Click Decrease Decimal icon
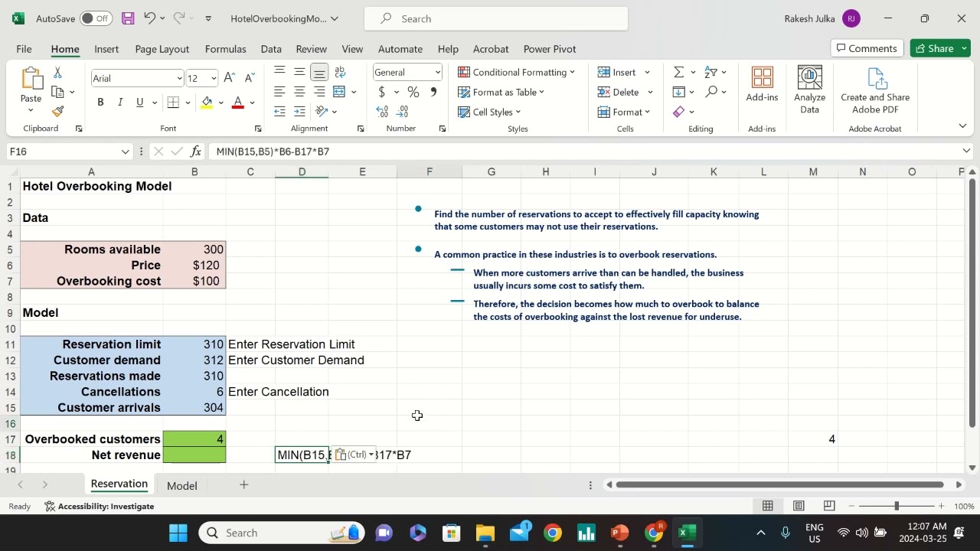 [x=403, y=112]
